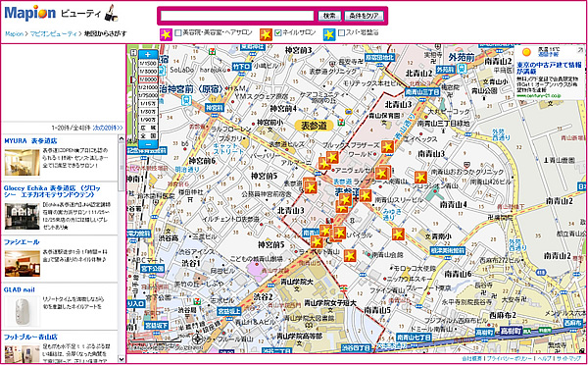Click the search text input field
Image resolution: width=588 pixels, height=365 pixels.
(x=237, y=16)
